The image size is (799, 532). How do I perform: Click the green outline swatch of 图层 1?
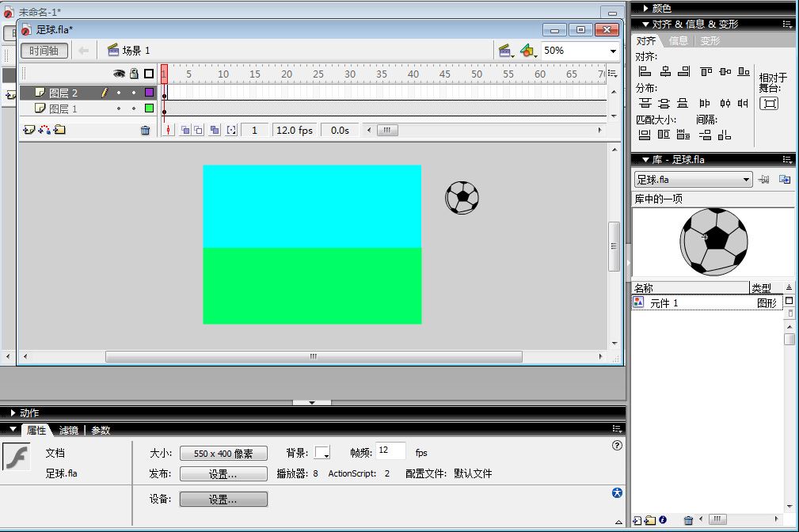(x=150, y=108)
